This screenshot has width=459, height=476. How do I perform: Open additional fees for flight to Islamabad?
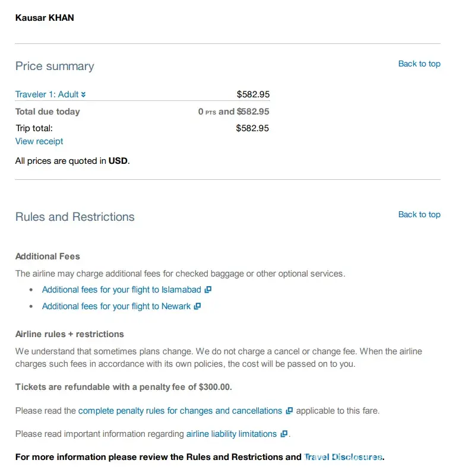(121, 290)
